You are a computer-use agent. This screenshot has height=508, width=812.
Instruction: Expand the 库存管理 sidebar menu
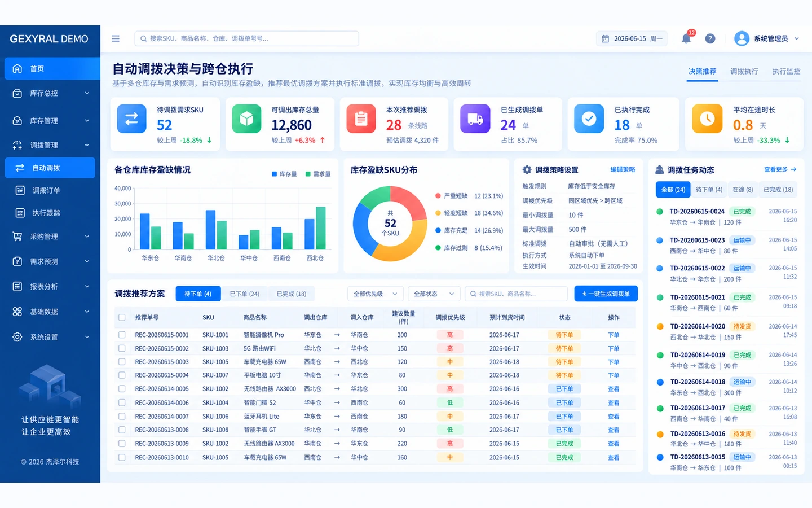[87, 120]
